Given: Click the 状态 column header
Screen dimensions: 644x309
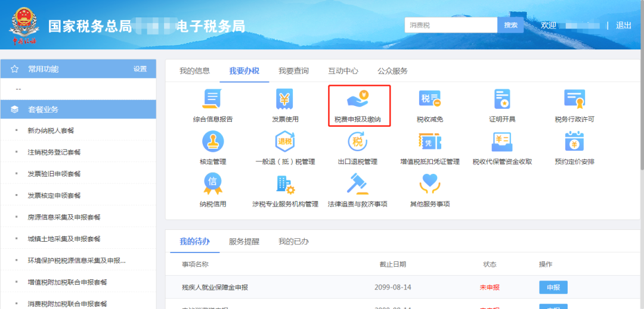Looking at the screenshot, I should (490, 264).
